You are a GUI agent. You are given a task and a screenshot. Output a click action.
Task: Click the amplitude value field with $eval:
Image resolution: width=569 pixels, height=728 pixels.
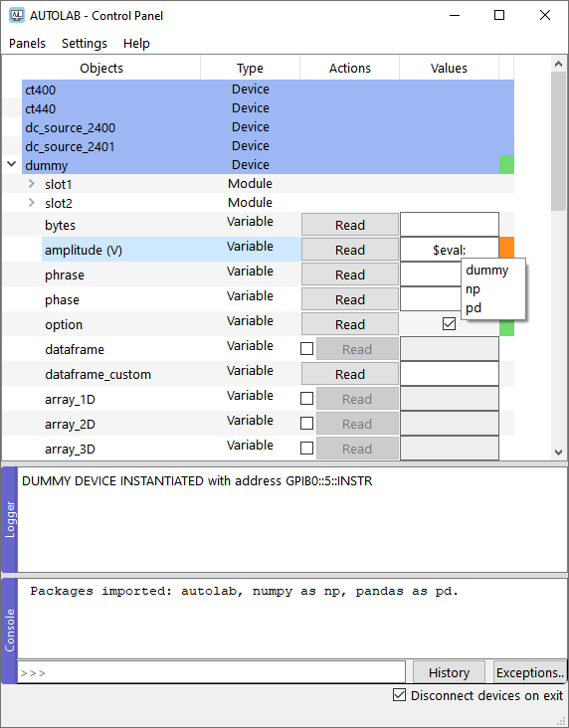click(x=450, y=250)
